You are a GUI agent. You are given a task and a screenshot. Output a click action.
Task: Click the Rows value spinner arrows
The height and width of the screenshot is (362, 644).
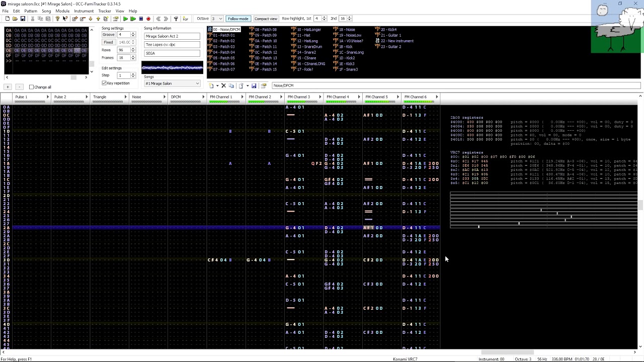coord(133,50)
